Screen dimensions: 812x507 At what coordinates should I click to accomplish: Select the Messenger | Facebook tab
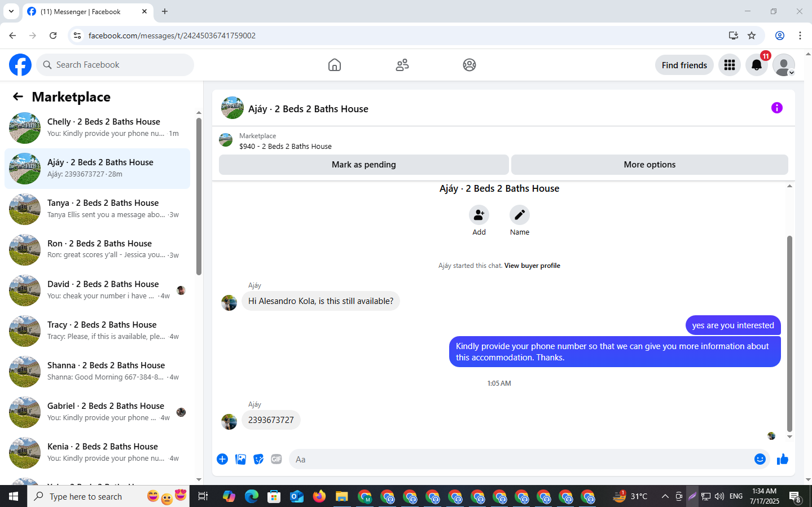click(87, 12)
